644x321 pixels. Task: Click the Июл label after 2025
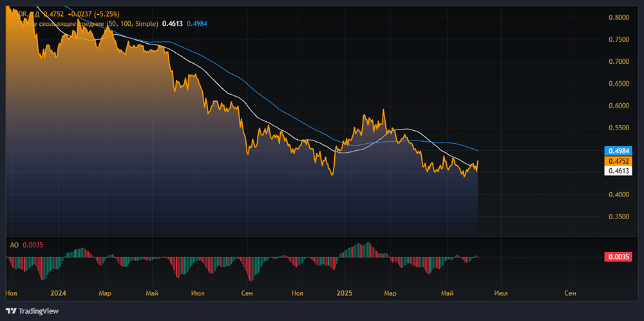pos(500,293)
